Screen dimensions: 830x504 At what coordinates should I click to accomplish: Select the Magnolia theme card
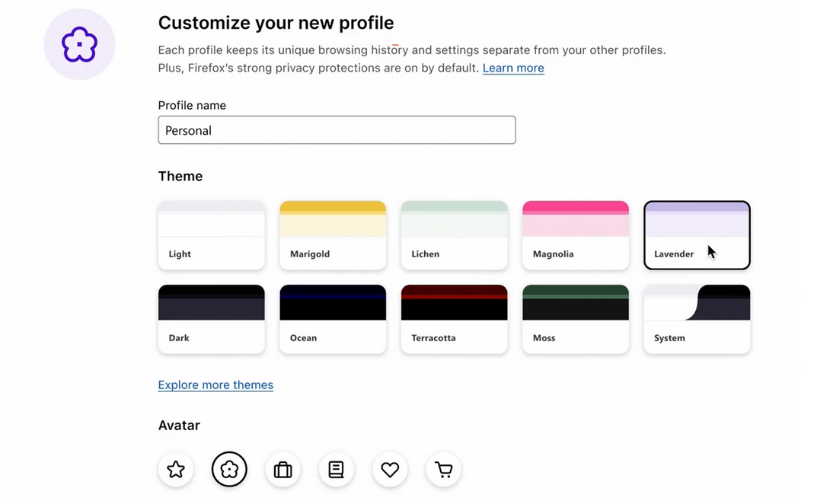point(576,235)
